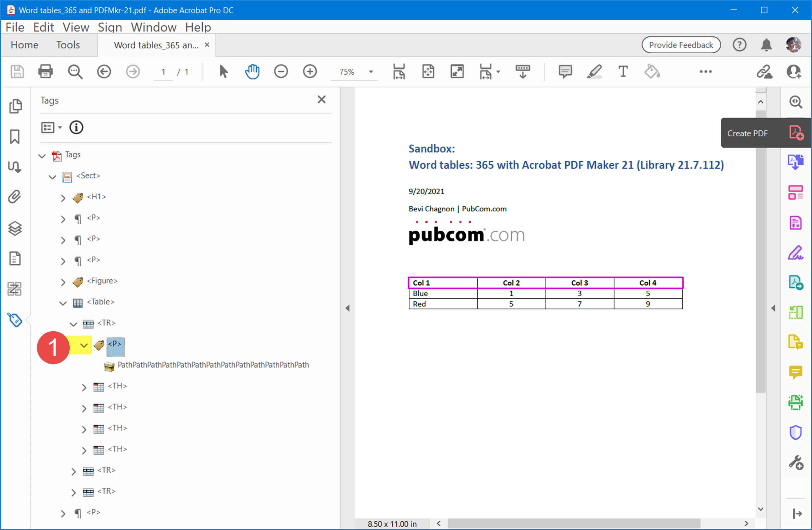Open the Tags options menu dropdown
Image resolution: width=812 pixels, height=530 pixels.
tap(51, 128)
